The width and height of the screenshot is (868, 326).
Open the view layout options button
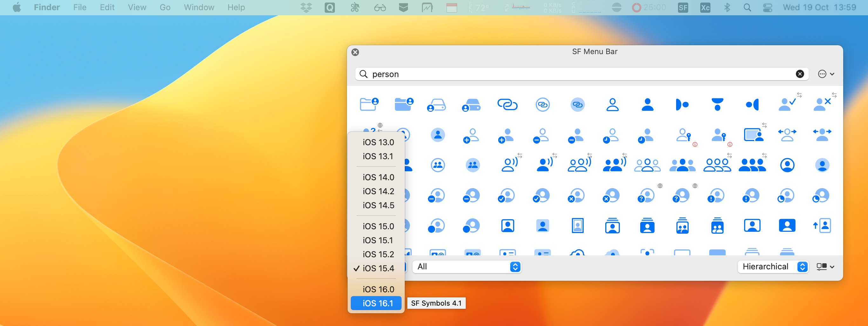[x=825, y=266]
